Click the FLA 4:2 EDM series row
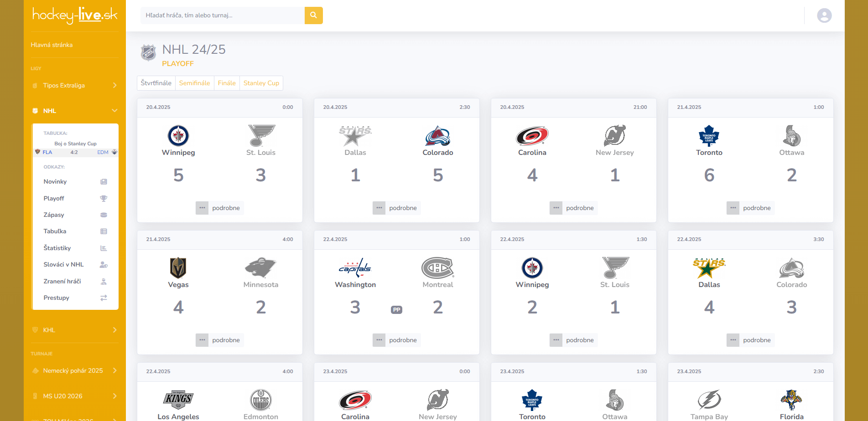 (x=76, y=152)
